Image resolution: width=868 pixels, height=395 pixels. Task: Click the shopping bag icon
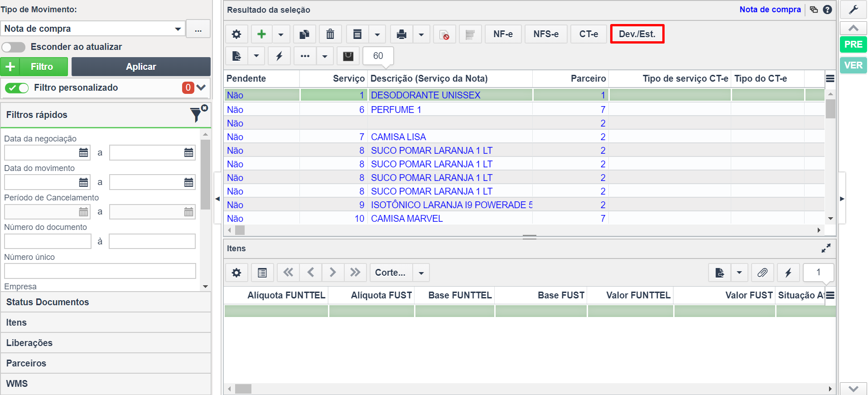[348, 56]
